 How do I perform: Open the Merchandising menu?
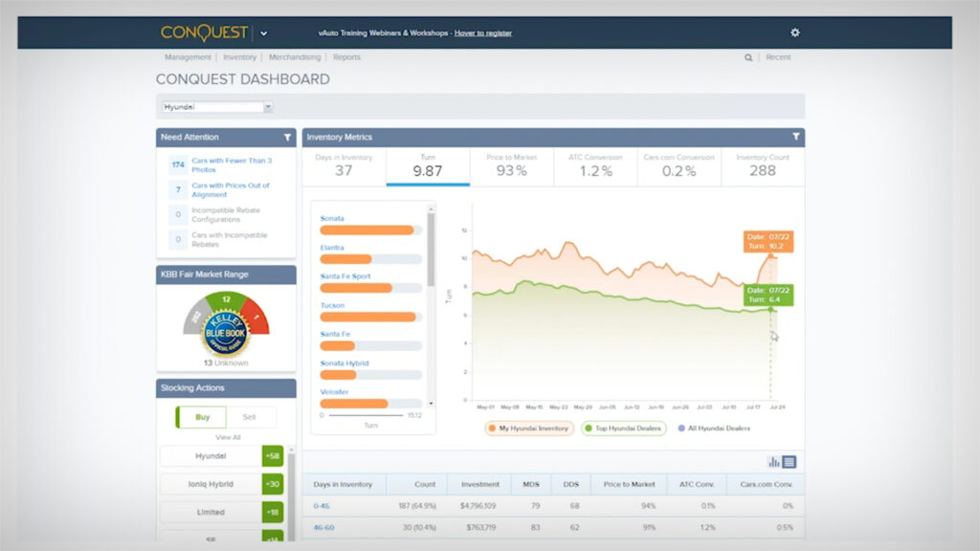click(295, 56)
